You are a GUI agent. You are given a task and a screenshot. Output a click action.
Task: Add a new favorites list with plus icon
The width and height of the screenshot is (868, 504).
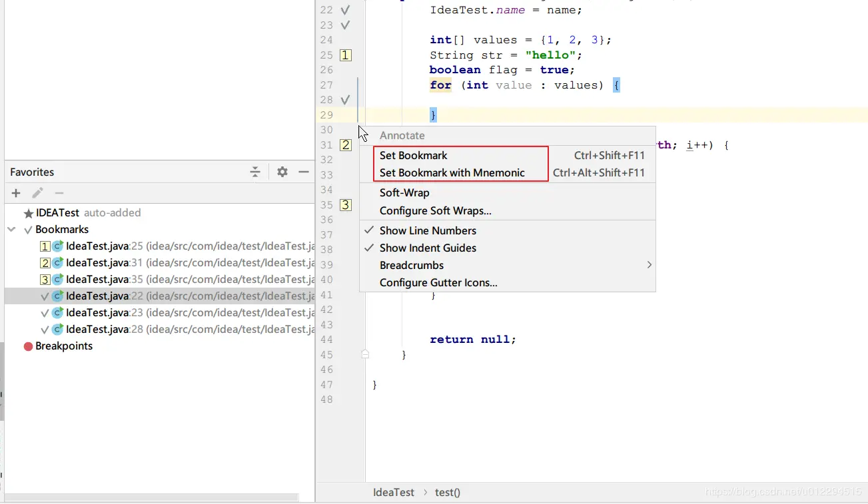click(16, 193)
